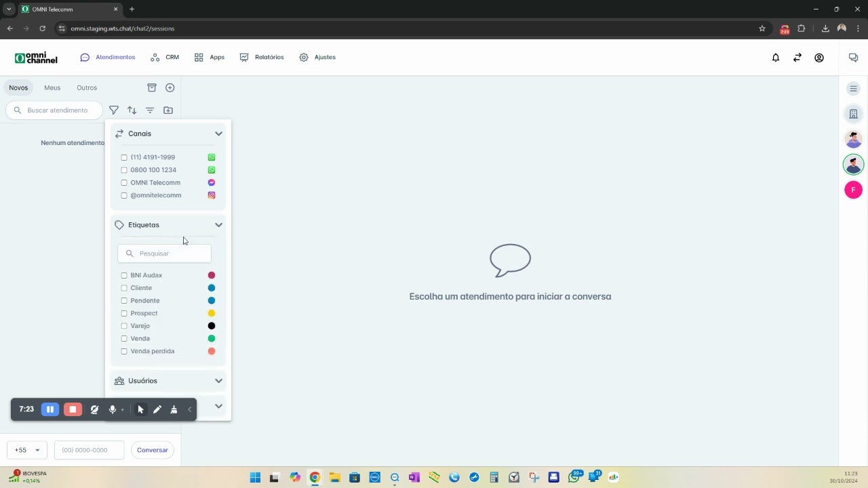Click the sidebar list menu icon

[x=854, y=89]
